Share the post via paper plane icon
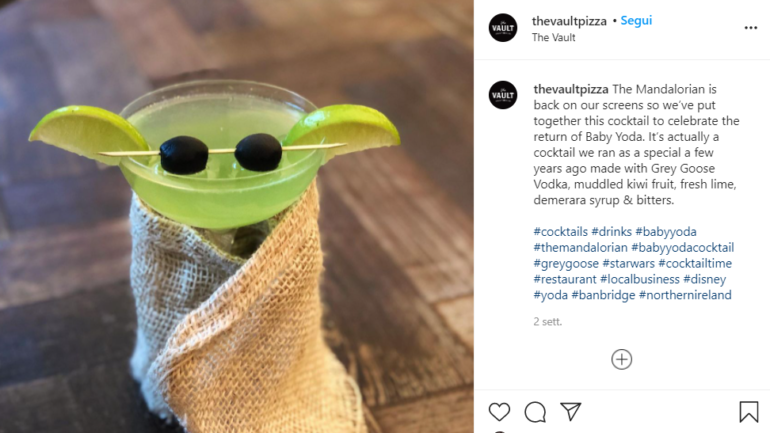 click(571, 411)
